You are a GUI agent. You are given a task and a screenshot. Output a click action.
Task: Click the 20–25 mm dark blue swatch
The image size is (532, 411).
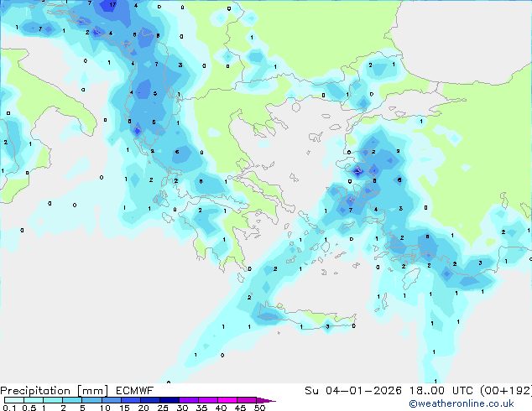[150, 400]
